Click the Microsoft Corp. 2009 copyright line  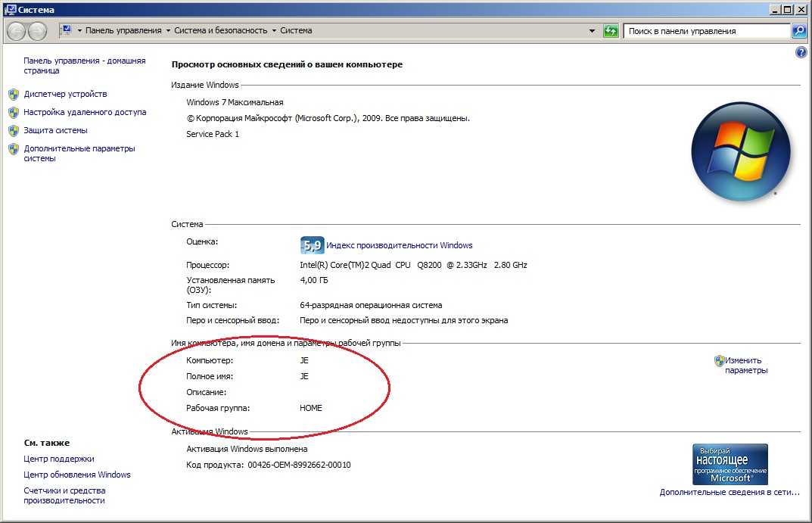pyautogui.click(x=328, y=118)
